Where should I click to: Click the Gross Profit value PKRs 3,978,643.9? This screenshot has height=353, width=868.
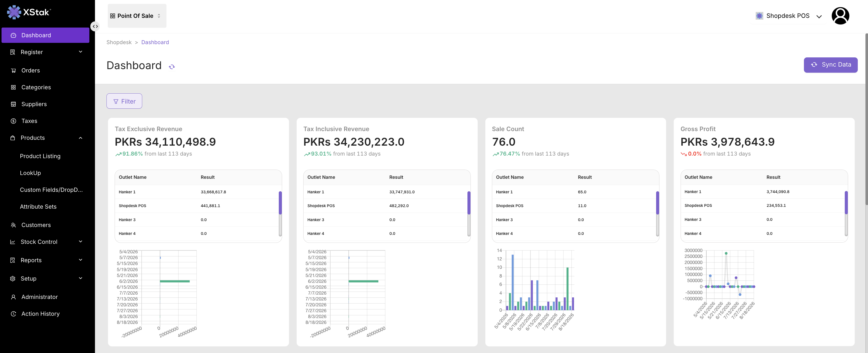[x=728, y=142]
